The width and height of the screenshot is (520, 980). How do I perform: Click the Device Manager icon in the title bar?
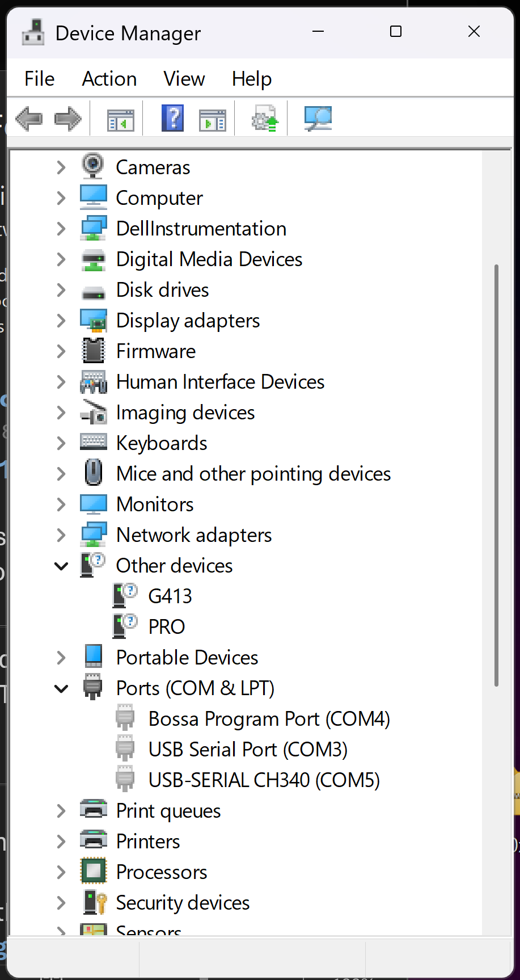(33, 32)
